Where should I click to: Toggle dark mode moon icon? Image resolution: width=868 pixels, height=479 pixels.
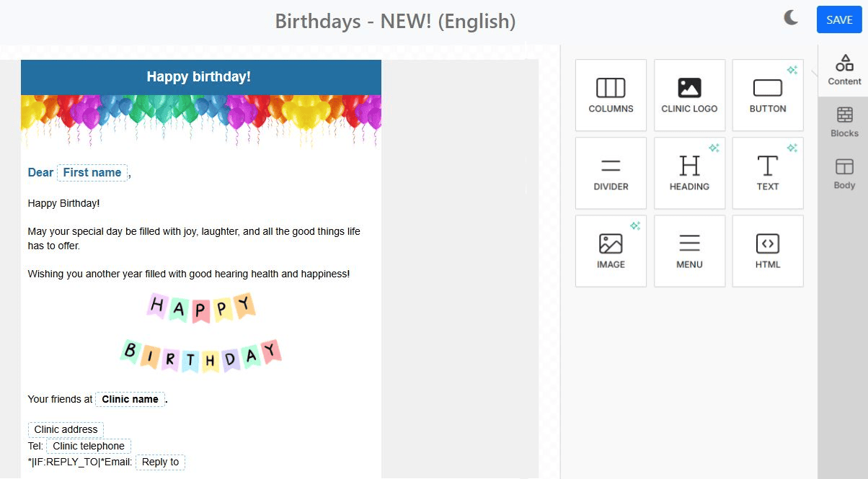791,19
